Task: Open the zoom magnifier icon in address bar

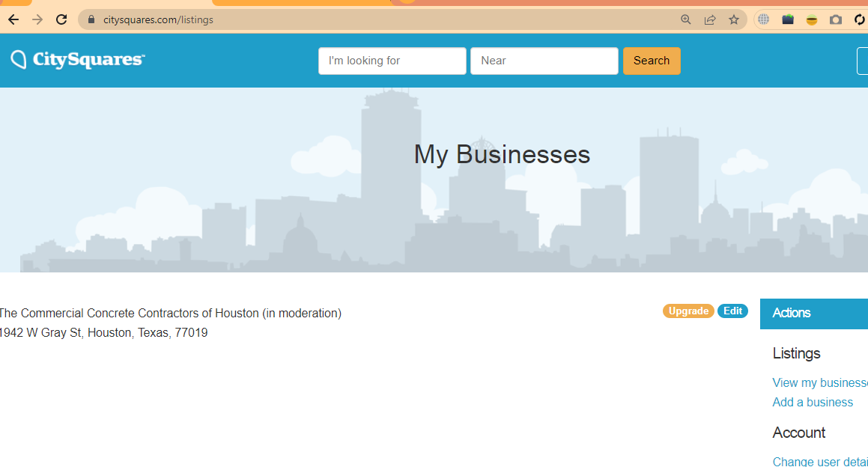Action: [x=686, y=20]
